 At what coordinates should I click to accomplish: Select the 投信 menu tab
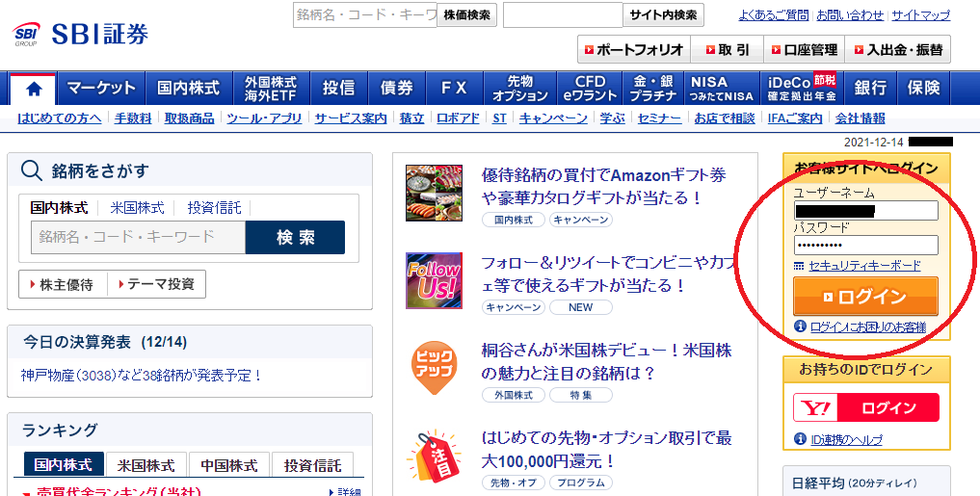339,88
